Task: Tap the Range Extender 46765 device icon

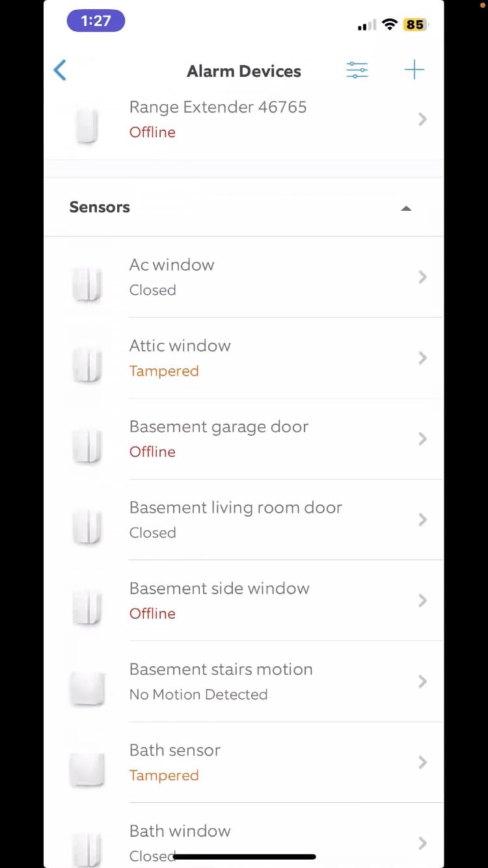Action: pos(87,124)
